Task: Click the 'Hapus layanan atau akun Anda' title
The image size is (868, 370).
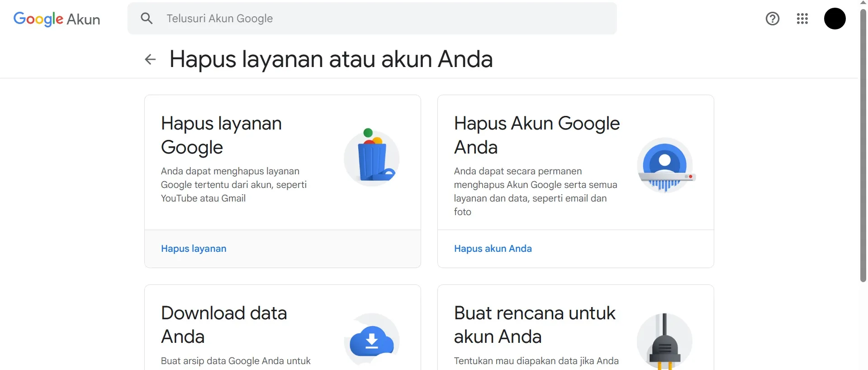Action: click(x=331, y=59)
